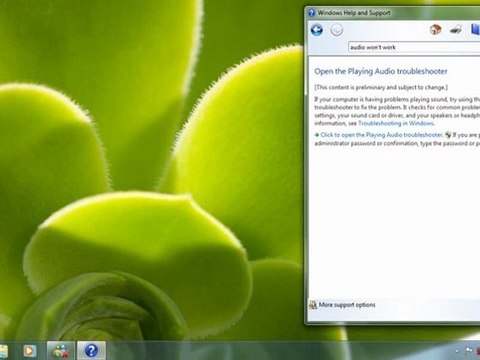Click to open the Playing Audio troubleshooter
Image resolution: width=480 pixels, height=360 pixels.
click(x=381, y=135)
